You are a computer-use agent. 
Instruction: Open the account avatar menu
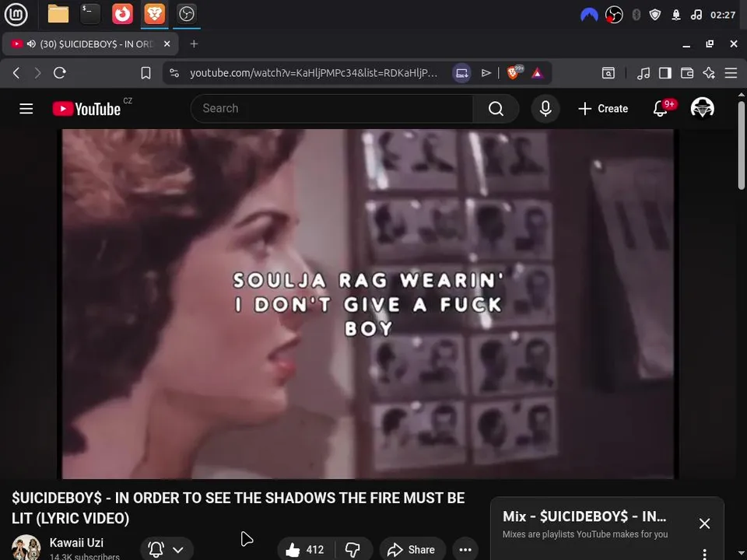pyautogui.click(x=702, y=108)
